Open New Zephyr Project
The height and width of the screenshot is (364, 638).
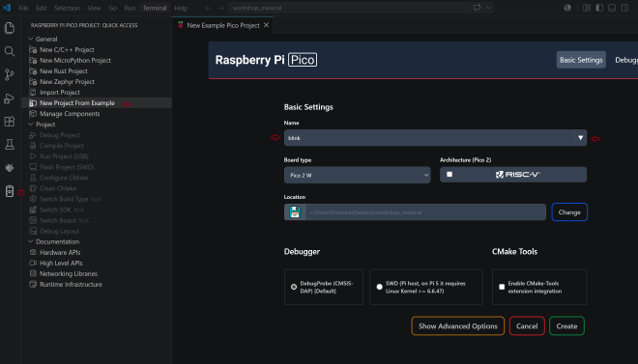[x=67, y=82]
